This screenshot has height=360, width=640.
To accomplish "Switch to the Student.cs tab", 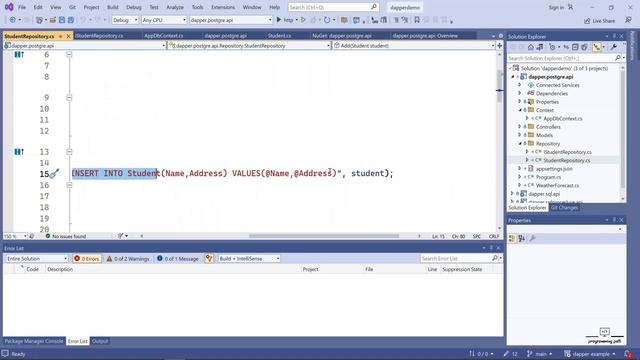I will click(x=279, y=36).
